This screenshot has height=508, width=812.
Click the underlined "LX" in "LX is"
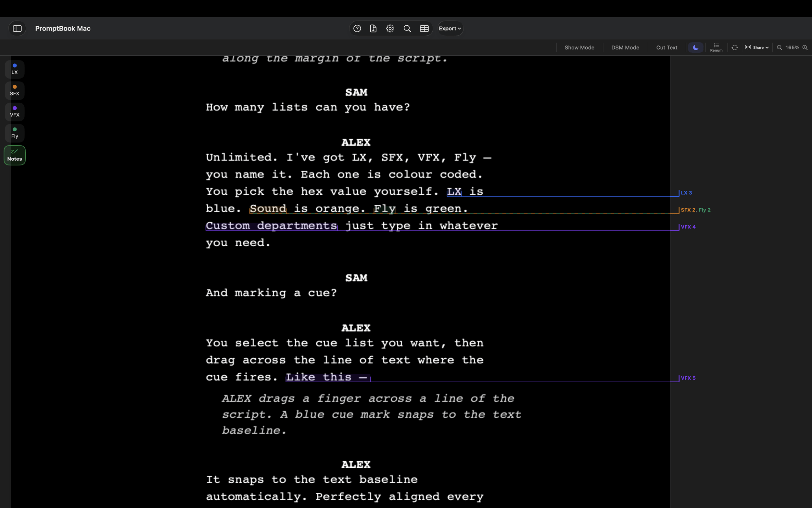tap(454, 191)
